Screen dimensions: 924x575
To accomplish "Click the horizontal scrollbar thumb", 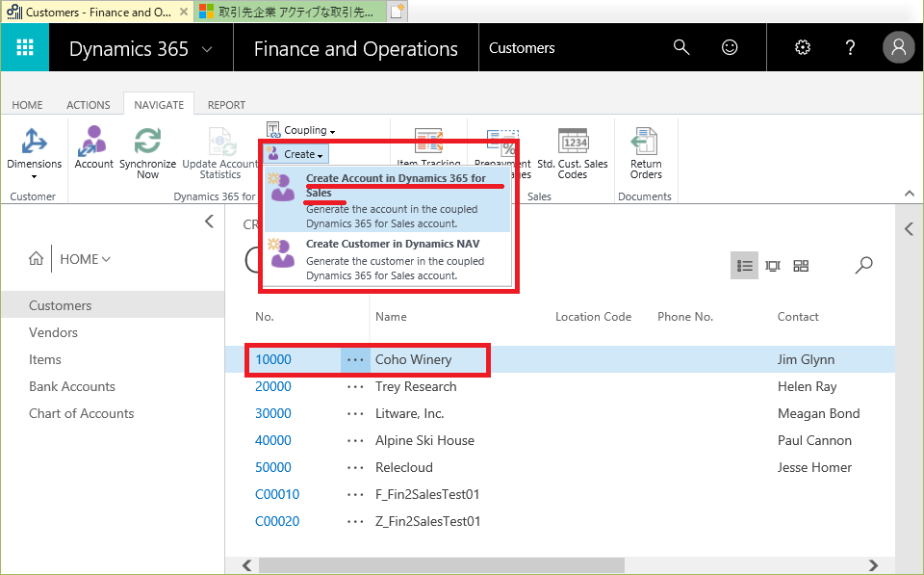I will (442, 565).
